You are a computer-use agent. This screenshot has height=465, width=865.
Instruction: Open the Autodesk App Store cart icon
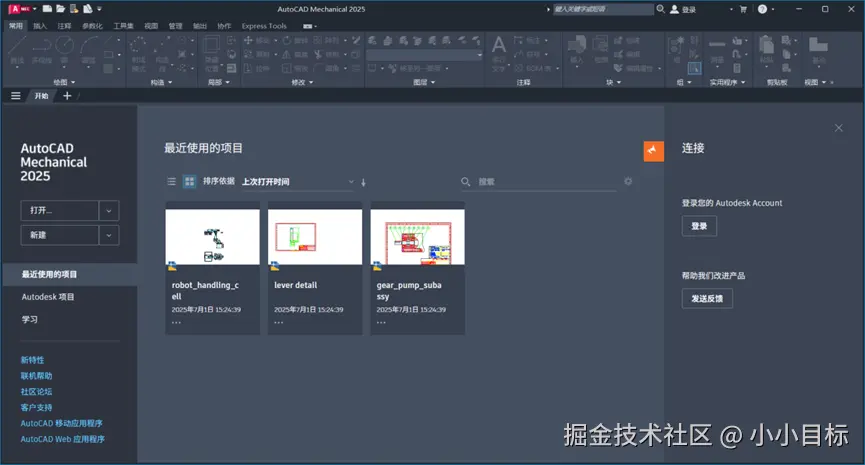[x=743, y=9]
